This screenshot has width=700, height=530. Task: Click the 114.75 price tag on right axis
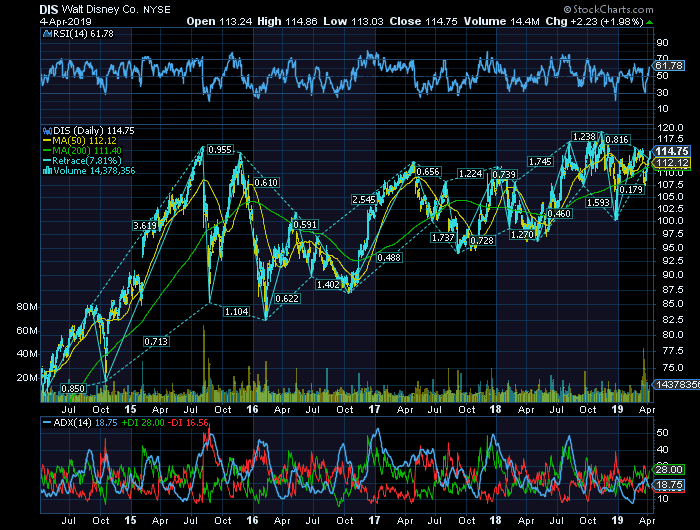[672, 151]
